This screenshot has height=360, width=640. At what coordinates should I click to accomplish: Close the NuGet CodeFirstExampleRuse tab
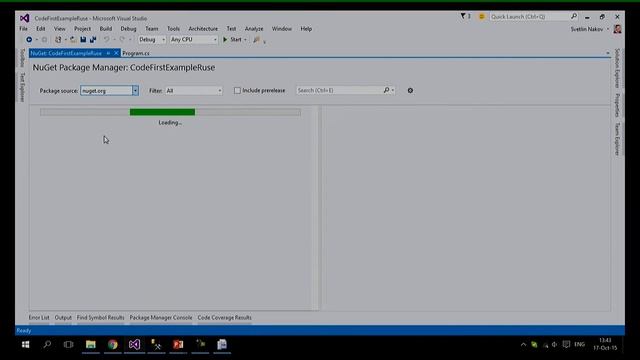click(116, 53)
